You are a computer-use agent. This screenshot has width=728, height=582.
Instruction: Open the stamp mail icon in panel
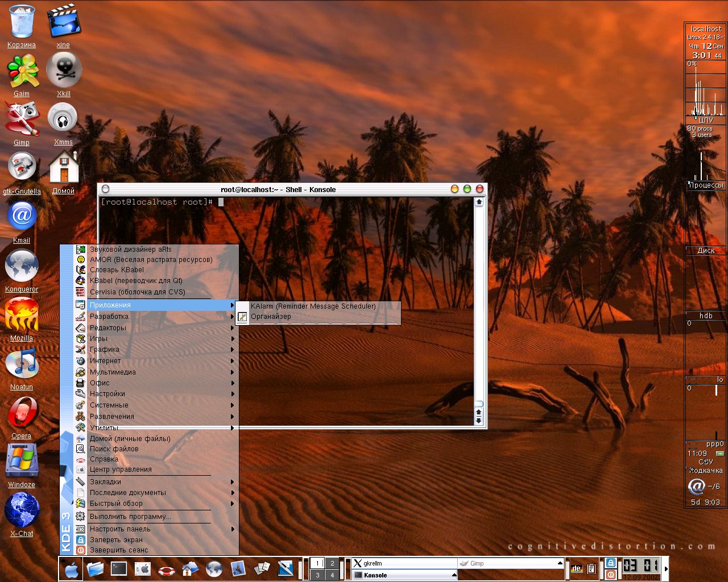238,569
